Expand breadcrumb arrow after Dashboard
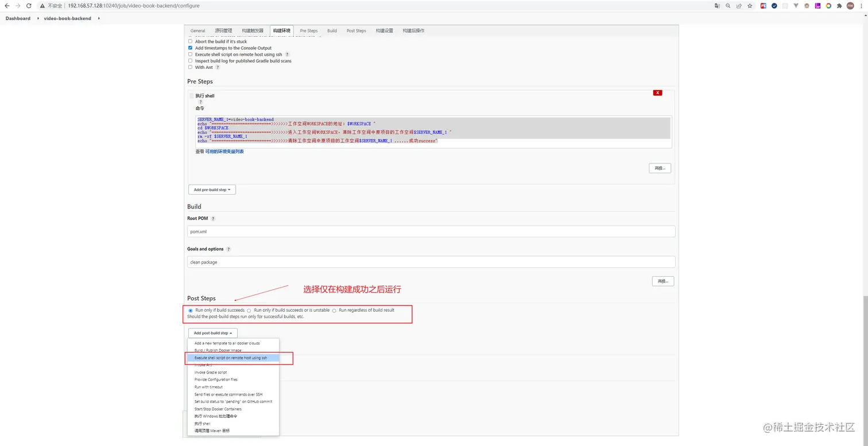Viewport: 868px width, 446px height. [38, 18]
